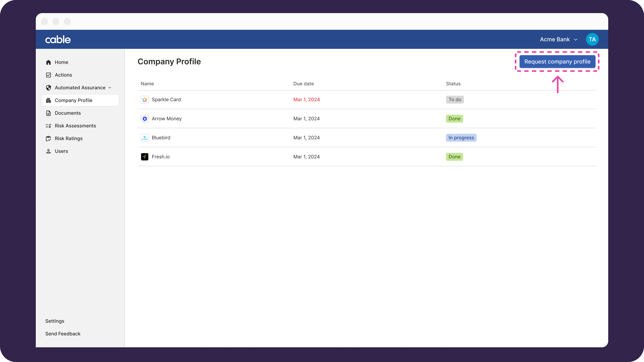Viewport: 644px width, 362px height.
Task: Click the Home house icon in sidebar
Action: tap(48, 62)
